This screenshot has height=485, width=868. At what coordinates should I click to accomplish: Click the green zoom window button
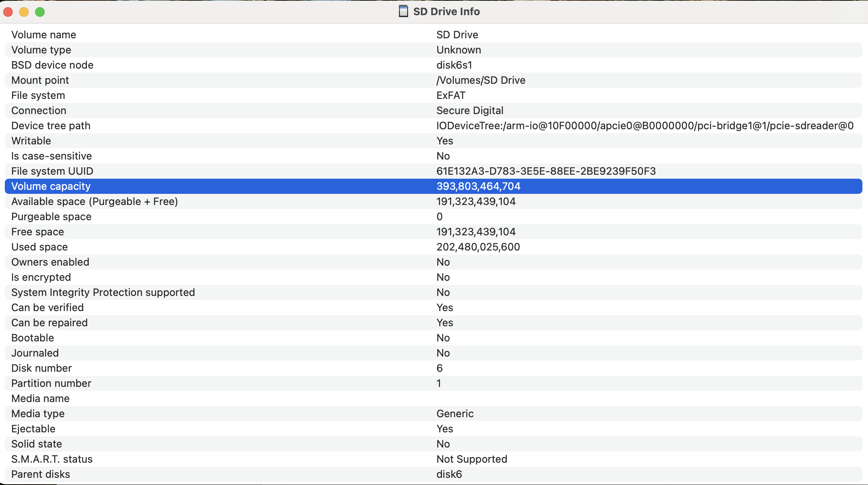point(40,12)
